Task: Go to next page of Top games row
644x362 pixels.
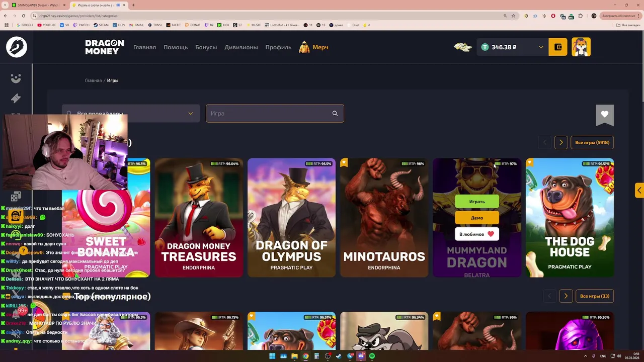Action: [x=566, y=296]
